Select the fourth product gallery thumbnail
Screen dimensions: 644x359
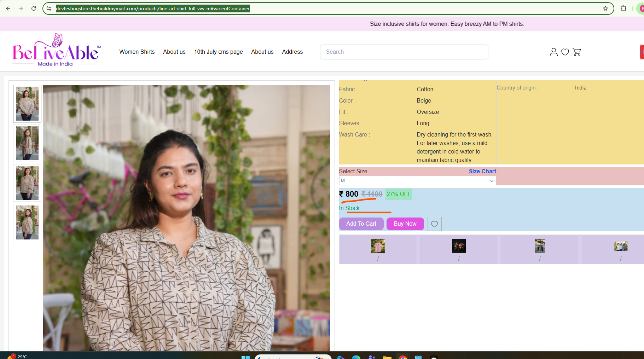pyautogui.click(x=27, y=222)
